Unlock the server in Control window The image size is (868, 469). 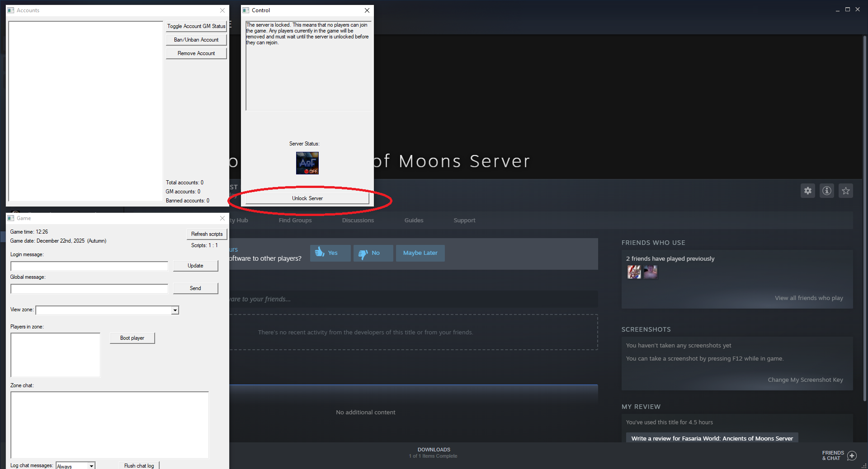click(307, 198)
